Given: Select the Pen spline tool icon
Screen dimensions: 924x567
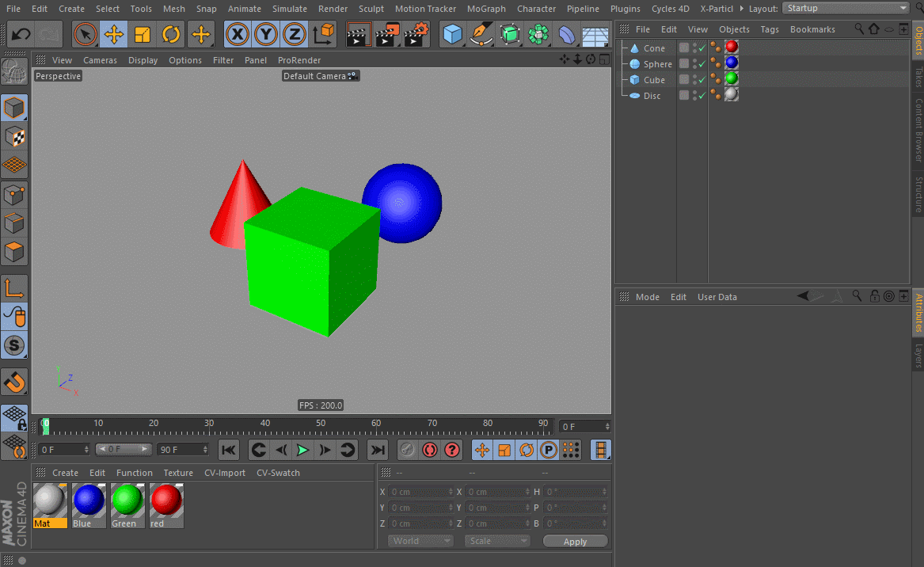Looking at the screenshot, I should (x=481, y=35).
